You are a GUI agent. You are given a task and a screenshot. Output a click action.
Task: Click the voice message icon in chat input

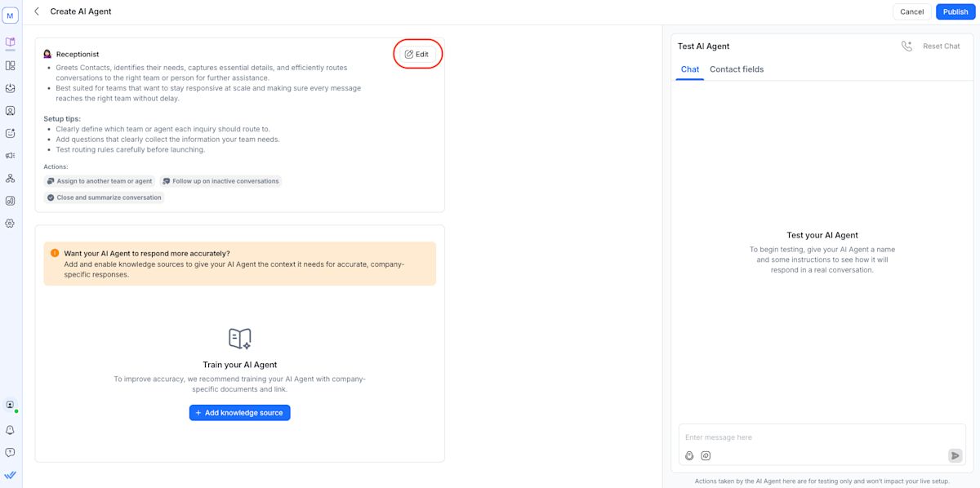(x=688, y=455)
